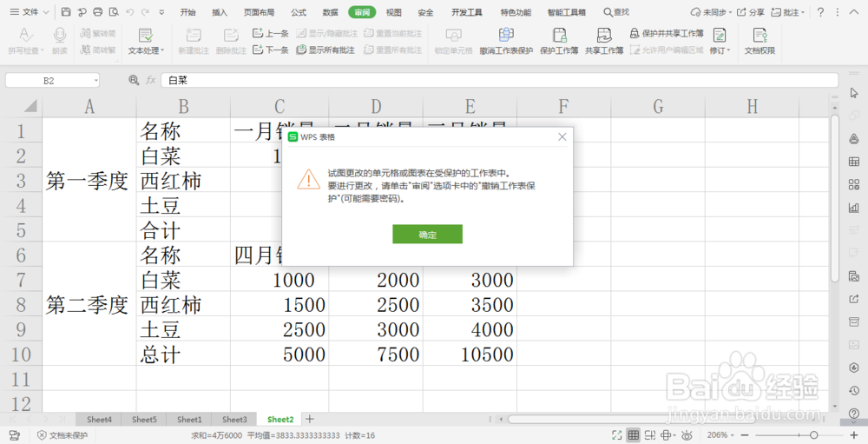Click the zoom out minus button

745,435
